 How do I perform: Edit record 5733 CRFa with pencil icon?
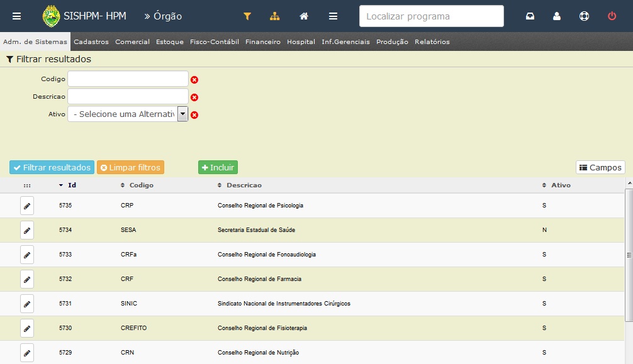(x=27, y=255)
